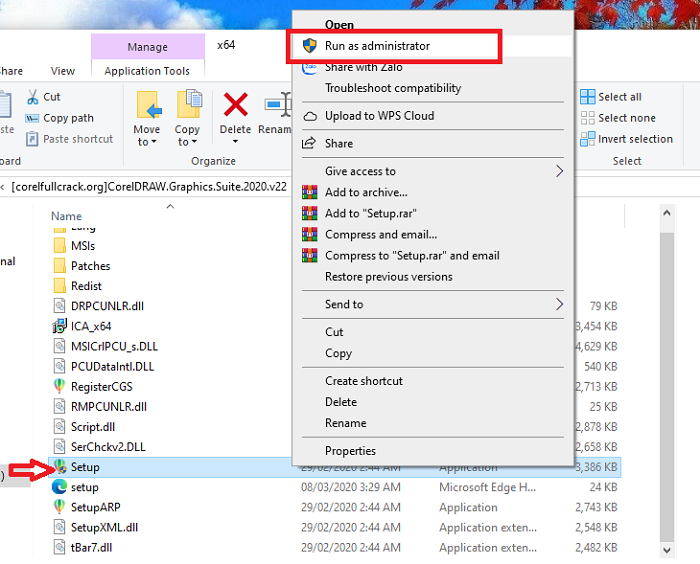
Task: Click the Microsoft Edge setup file icon
Action: (x=59, y=487)
